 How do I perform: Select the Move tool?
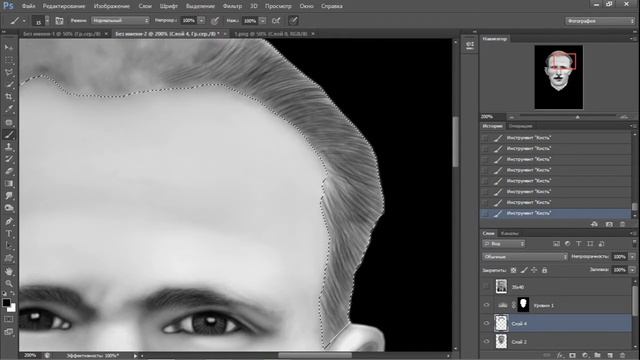tap(9, 48)
